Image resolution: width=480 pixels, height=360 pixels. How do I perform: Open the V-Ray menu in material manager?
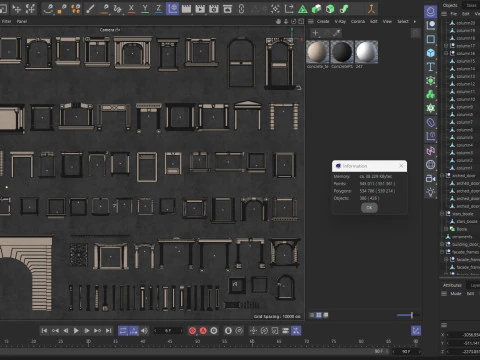[340, 21]
